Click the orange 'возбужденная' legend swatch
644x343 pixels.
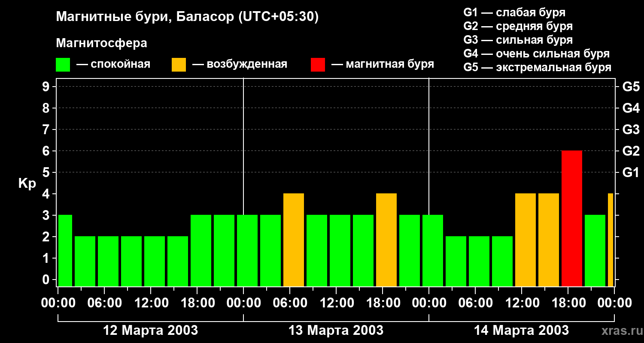pos(179,65)
